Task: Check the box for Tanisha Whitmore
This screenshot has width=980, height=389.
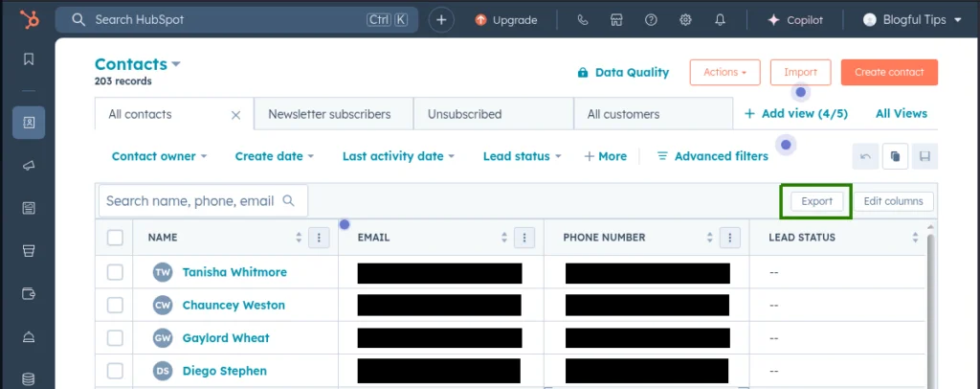Action: click(115, 273)
